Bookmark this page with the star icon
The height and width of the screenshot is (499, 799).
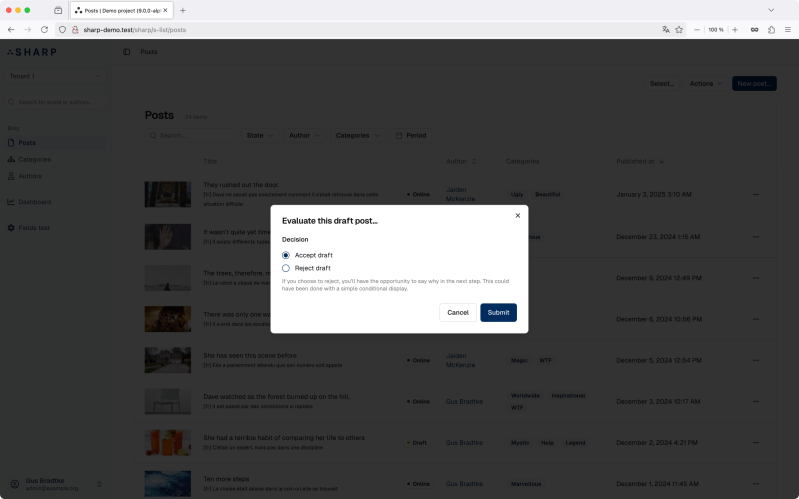(679, 30)
